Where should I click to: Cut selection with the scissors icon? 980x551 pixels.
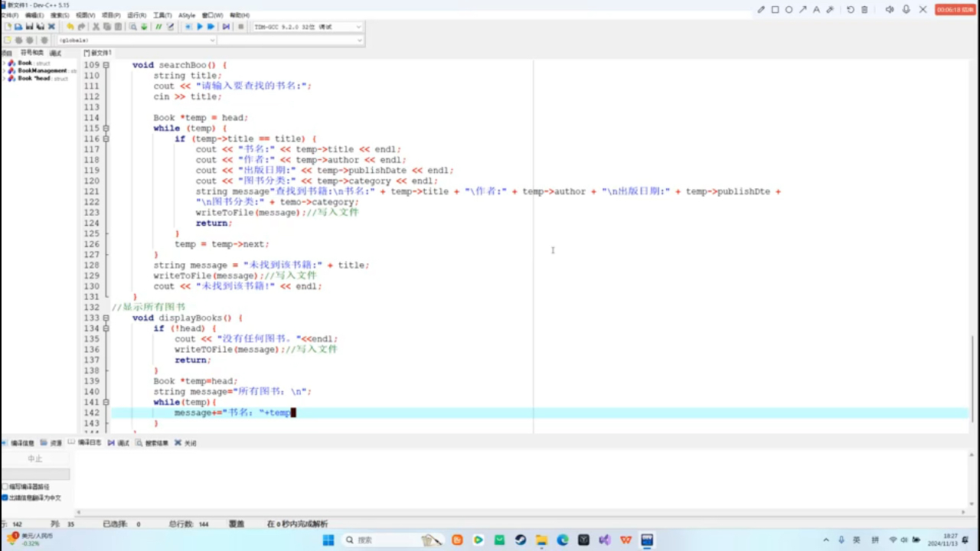pos(96,27)
